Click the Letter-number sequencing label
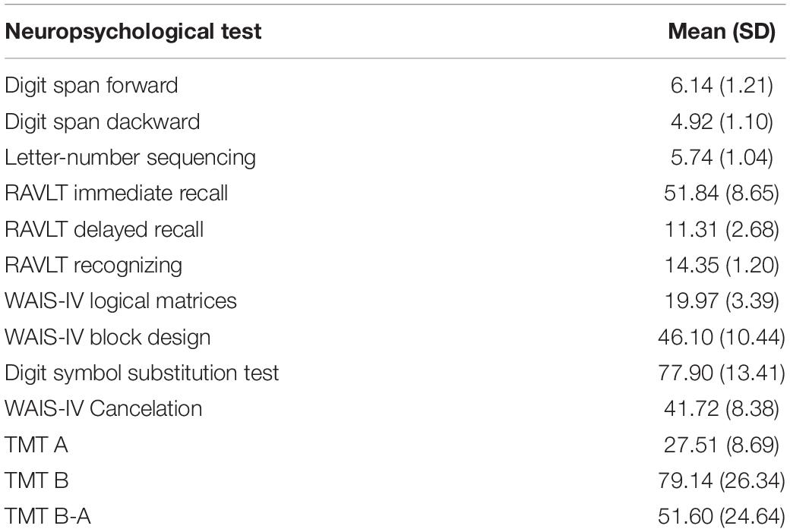 130,158
